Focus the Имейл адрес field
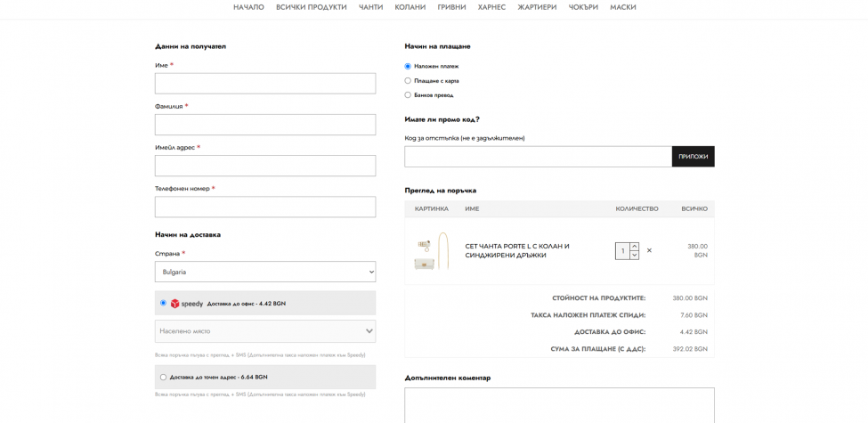This screenshot has width=868, height=423. point(265,166)
